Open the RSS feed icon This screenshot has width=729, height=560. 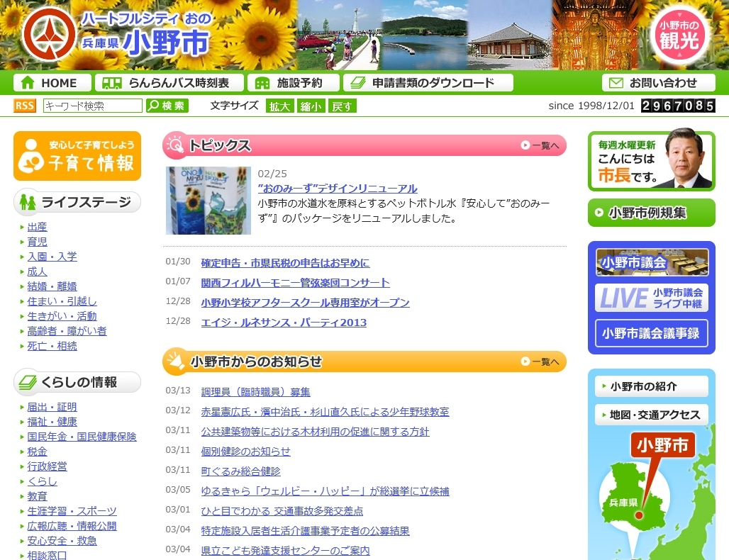pos(25,106)
